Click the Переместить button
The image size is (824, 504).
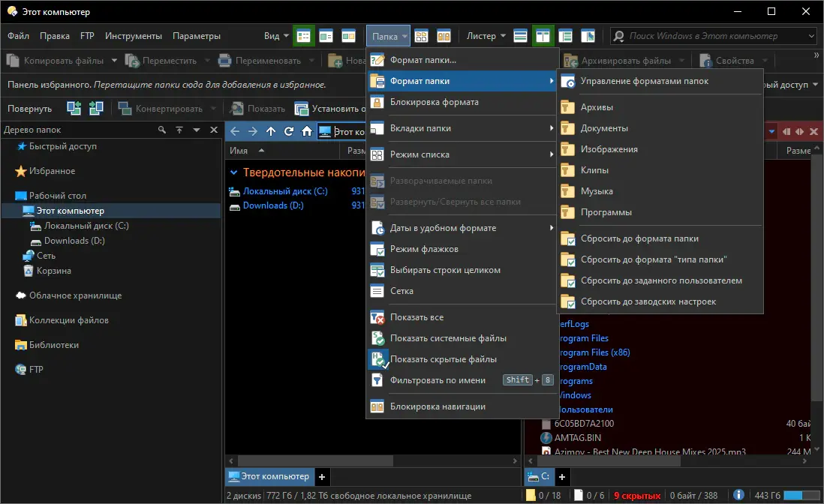pos(161,60)
